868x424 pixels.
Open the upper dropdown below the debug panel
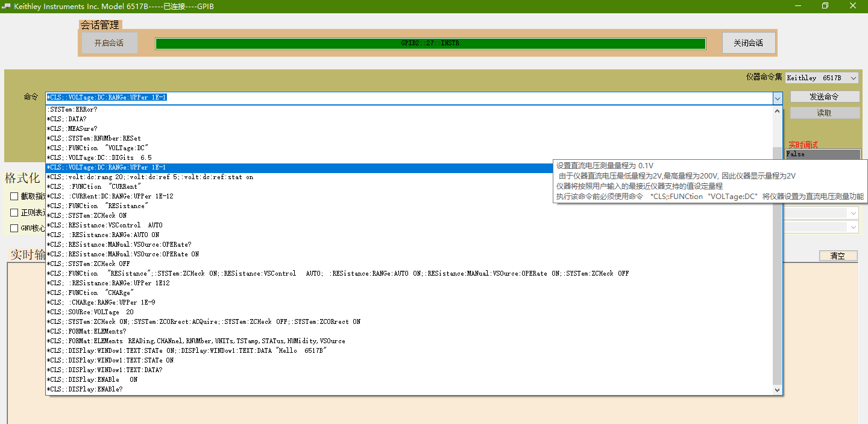click(x=852, y=212)
